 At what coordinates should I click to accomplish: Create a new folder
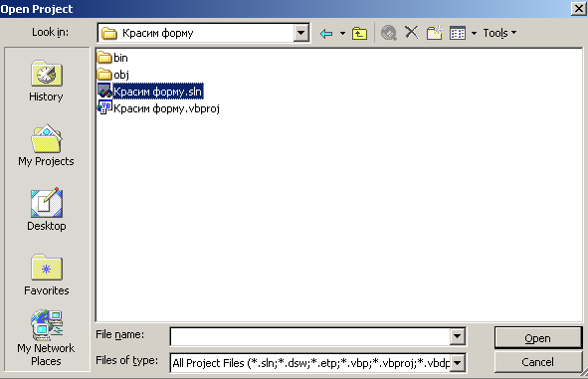[434, 33]
